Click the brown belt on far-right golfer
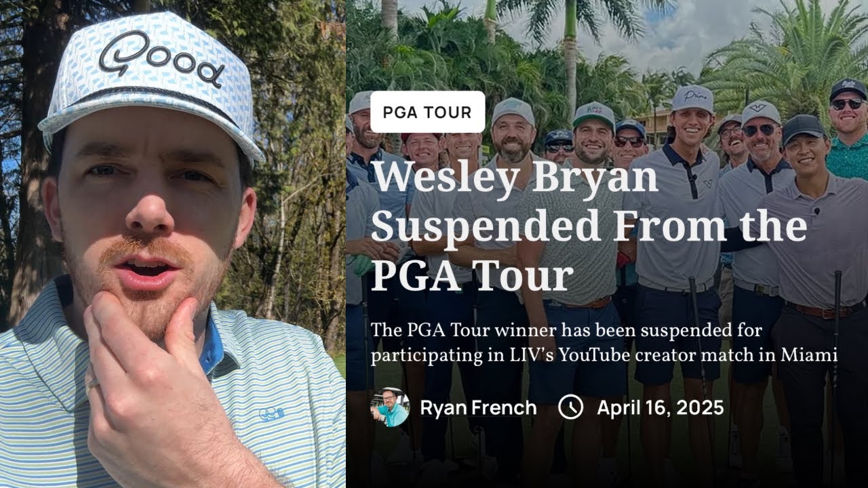Screen dimensions: 868x488 (x=825, y=311)
